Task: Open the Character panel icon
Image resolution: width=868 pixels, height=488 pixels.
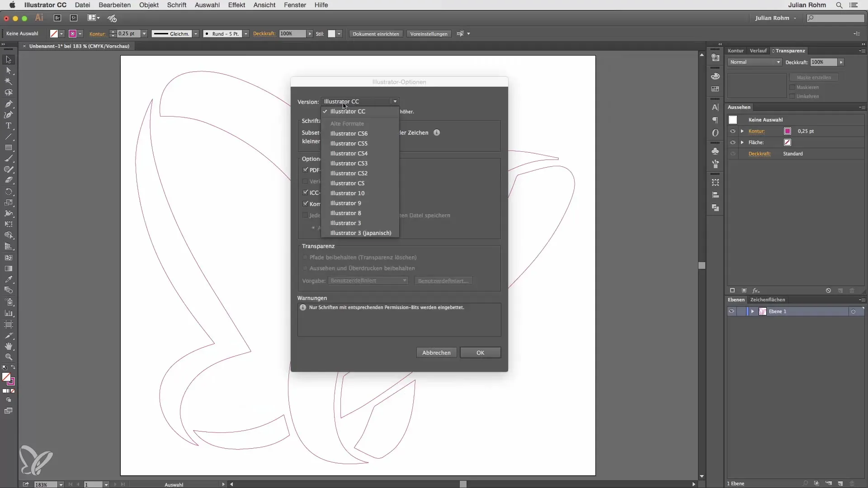Action: click(x=715, y=108)
